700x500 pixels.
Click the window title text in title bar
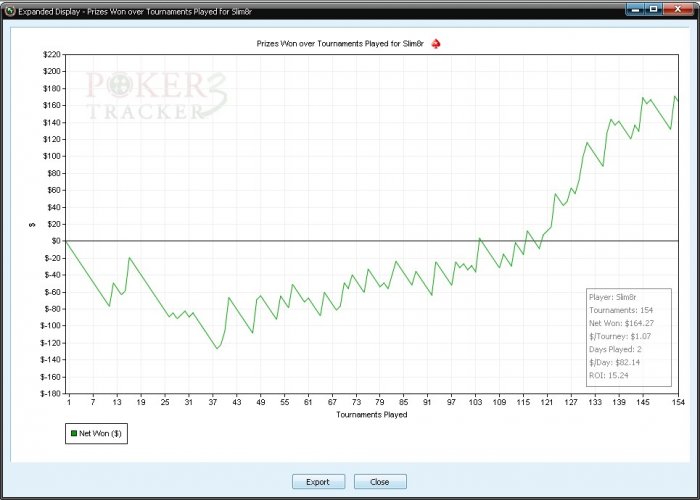coord(135,11)
